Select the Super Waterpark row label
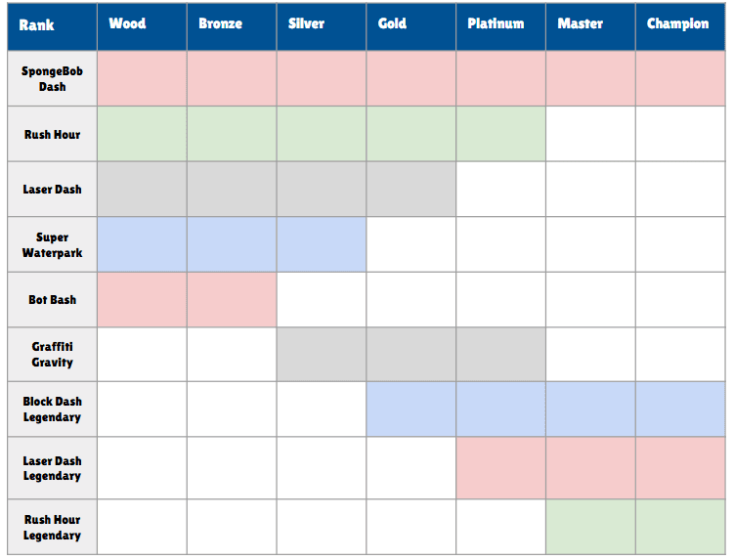Viewport: 734px width, 560px height. tap(52, 244)
